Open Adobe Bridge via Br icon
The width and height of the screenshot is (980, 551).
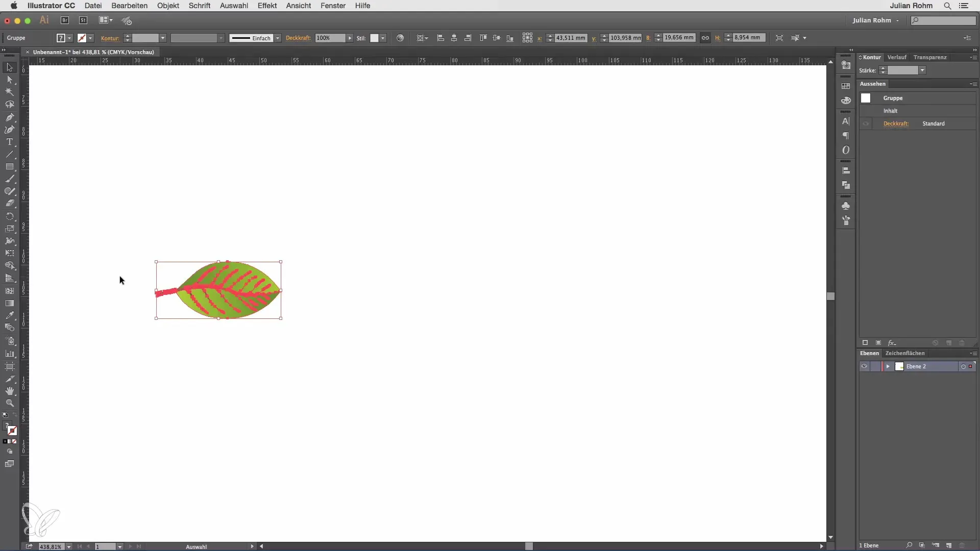[x=65, y=20]
